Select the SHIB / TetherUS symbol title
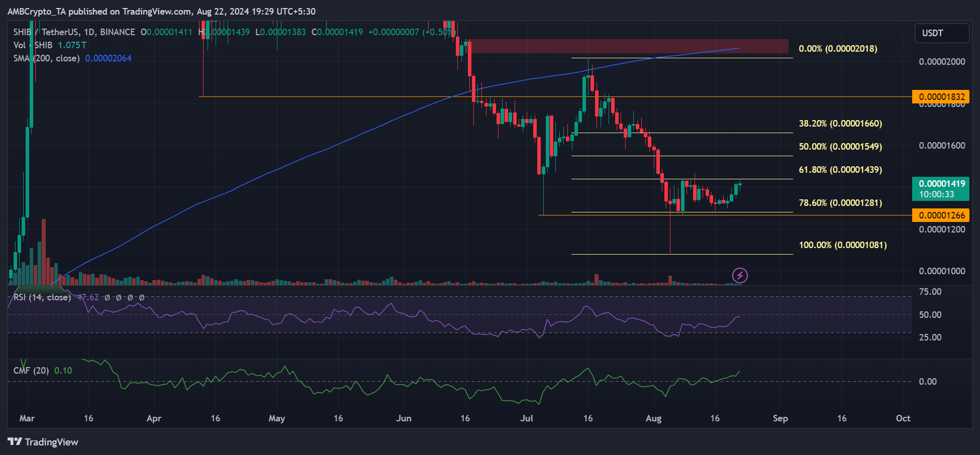The height and width of the screenshot is (455, 980). coord(74,32)
